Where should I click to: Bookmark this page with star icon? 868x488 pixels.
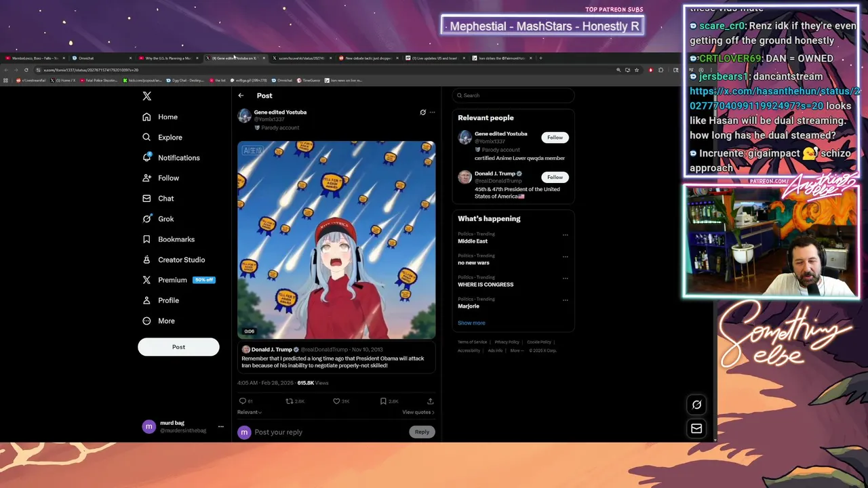click(636, 70)
